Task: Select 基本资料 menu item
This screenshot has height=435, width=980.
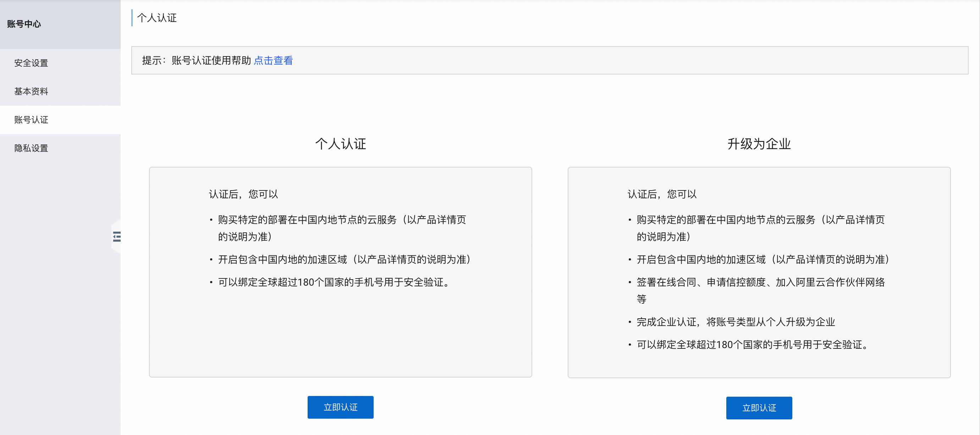Action: [31, 91]
